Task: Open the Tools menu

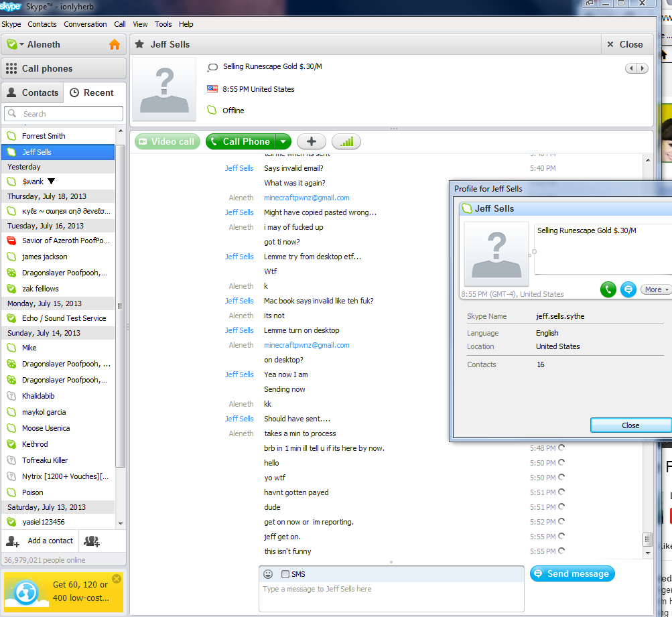Action: [163, 24]
